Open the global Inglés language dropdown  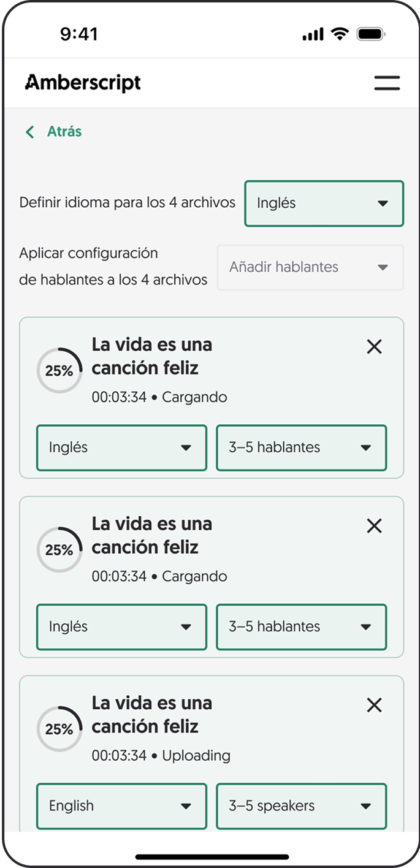click(324, 204)
